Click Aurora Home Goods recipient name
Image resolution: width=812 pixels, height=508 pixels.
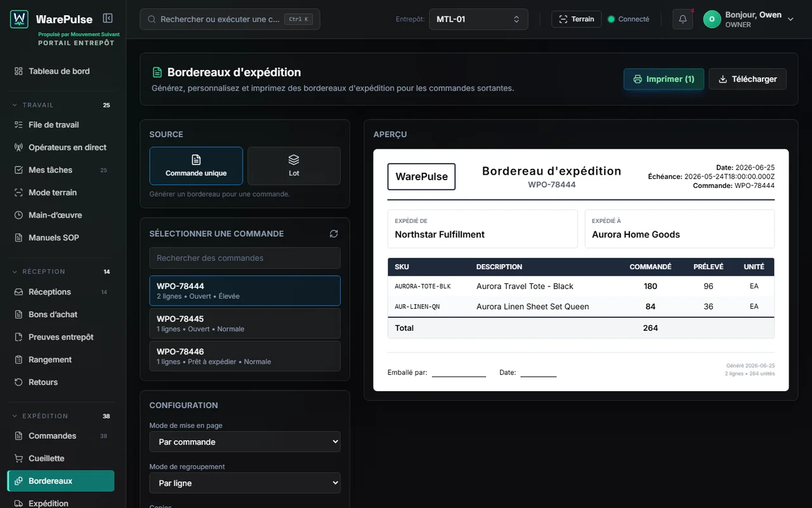point(636,234)
